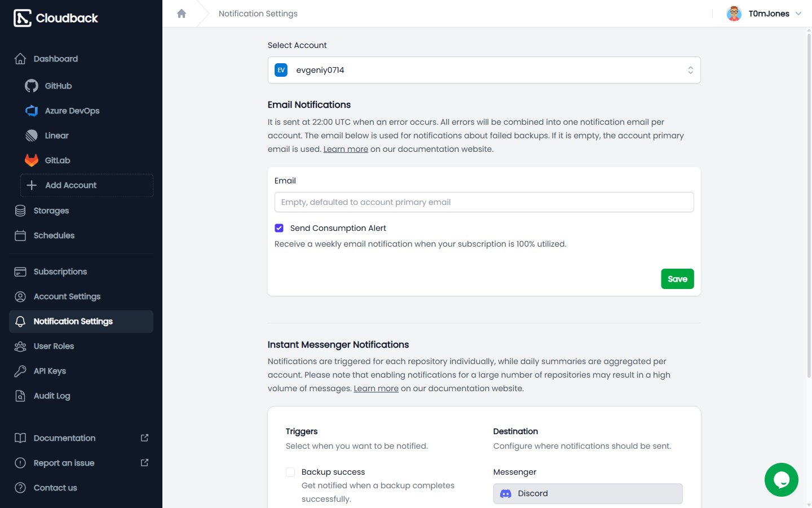Viewport: 812px width, 508px height.
Task: Open Account Settings from the sidebar
Action: tap(81, 296)
